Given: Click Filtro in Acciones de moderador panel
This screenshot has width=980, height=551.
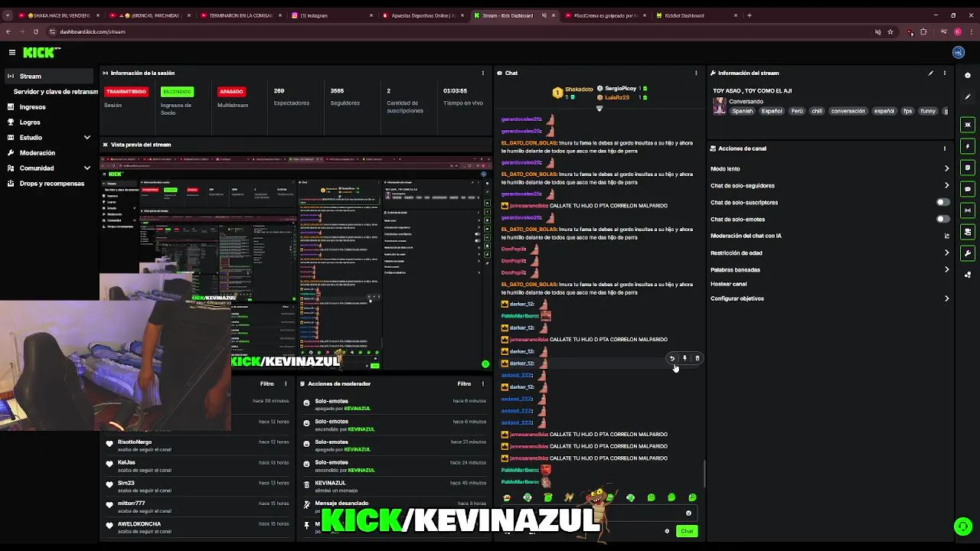Looking at the screenshot, I should 464,384.
